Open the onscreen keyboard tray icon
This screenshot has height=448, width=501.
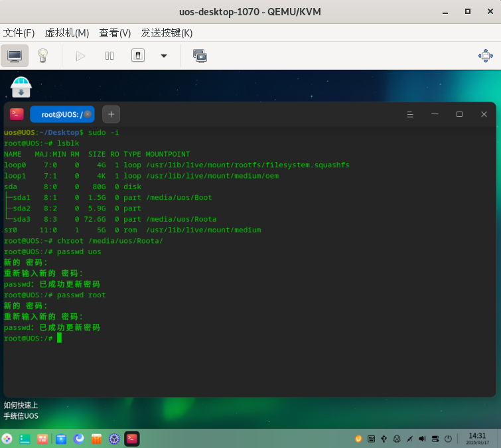pos(372,439)
